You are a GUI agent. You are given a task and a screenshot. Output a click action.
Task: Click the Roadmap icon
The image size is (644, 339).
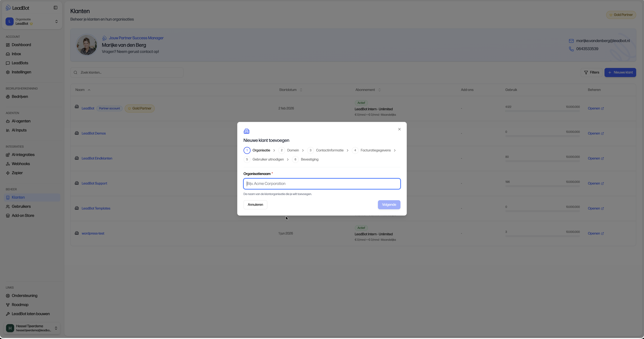[8, 305]
